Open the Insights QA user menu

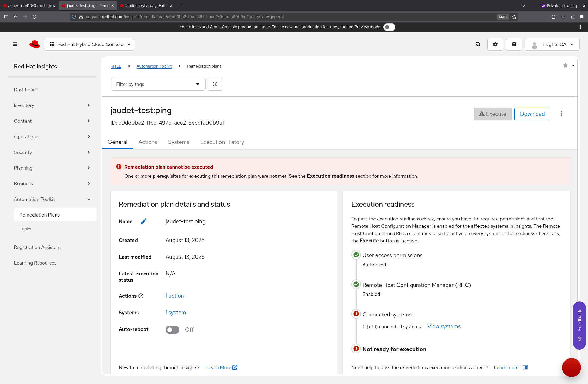(x=552, y=44)
